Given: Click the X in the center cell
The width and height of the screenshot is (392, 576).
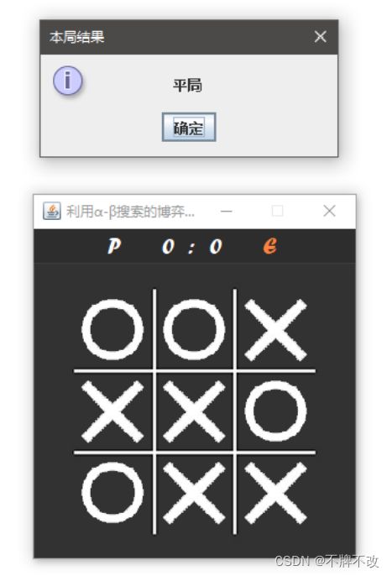Looking at the screenshot, I should pos(194,411).
